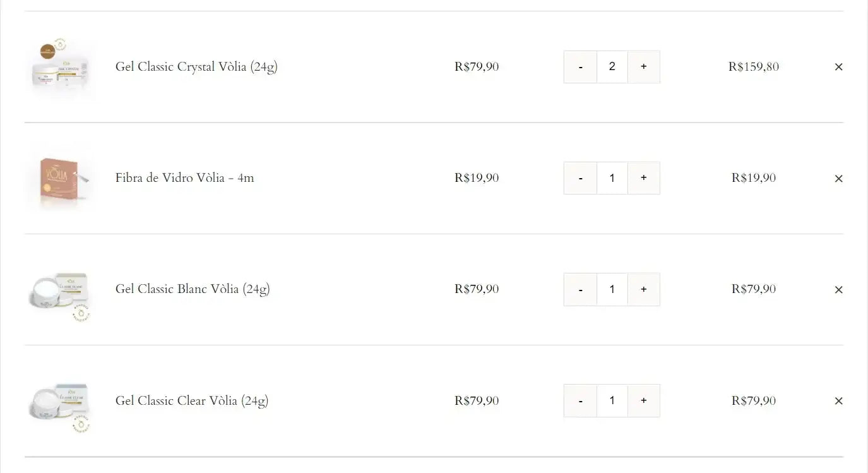Click the Fibra de Vidro product thumbnail
The image size is (868, 473).
[x=60, y=178]
